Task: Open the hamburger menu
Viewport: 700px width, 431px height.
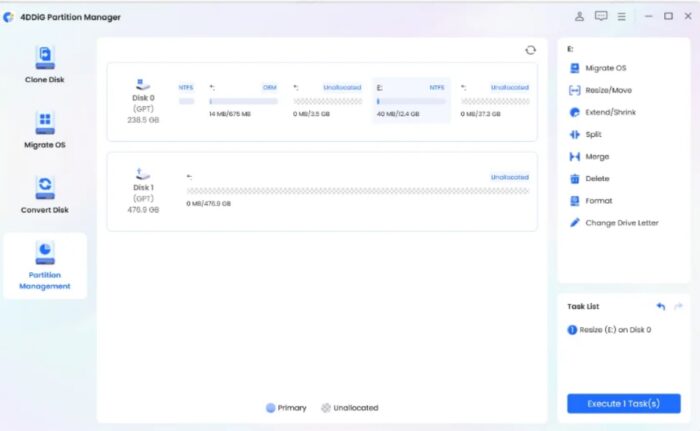Action: tap(621, 17)
